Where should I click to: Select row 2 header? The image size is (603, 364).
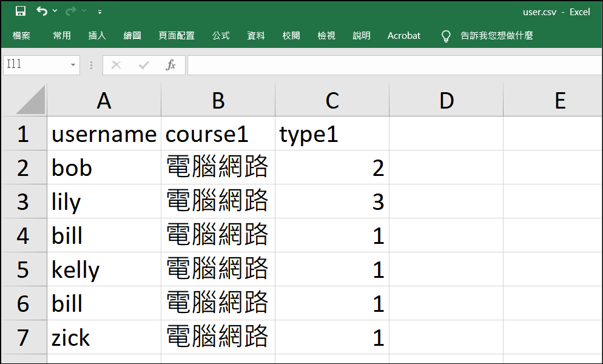click(24, 167)
